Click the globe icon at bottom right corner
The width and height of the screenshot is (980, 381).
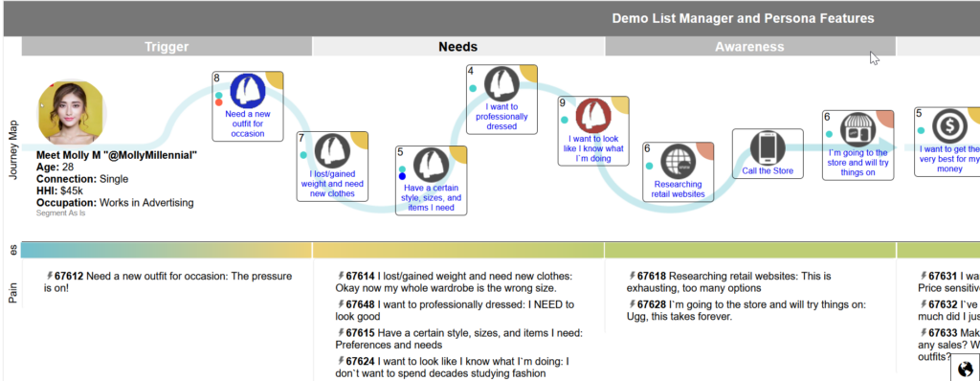(x=965, y=369)
